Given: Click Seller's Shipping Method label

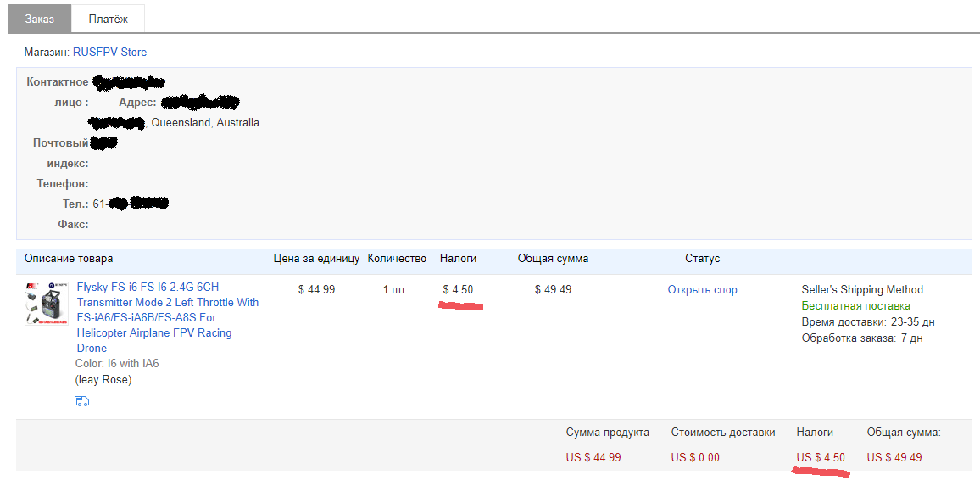Looking at the screenshot, I should [861, 290].
